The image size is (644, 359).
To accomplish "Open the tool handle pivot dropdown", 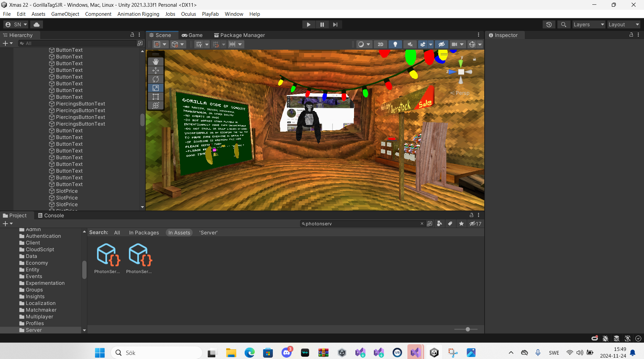I will [x=160, y=44].
